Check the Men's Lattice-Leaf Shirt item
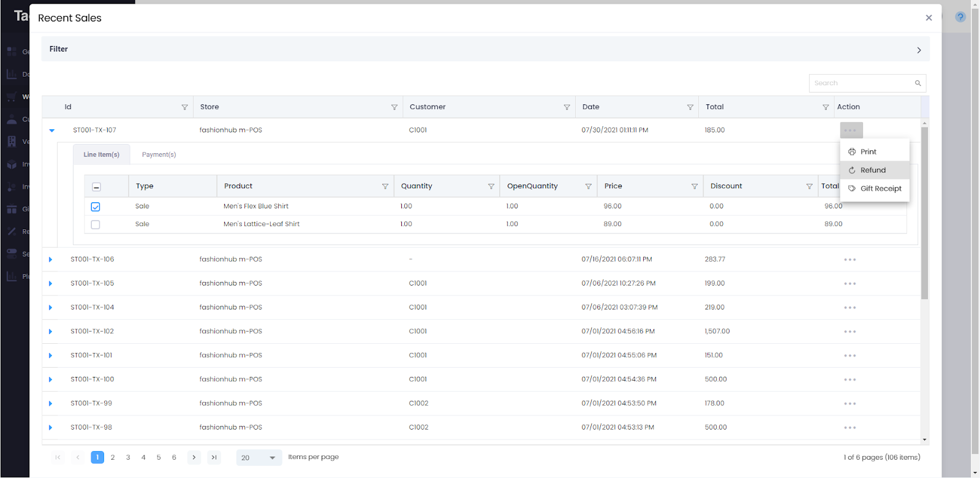Image resolution: width=980 pixels, height=478 pixels. pos(96,224)
